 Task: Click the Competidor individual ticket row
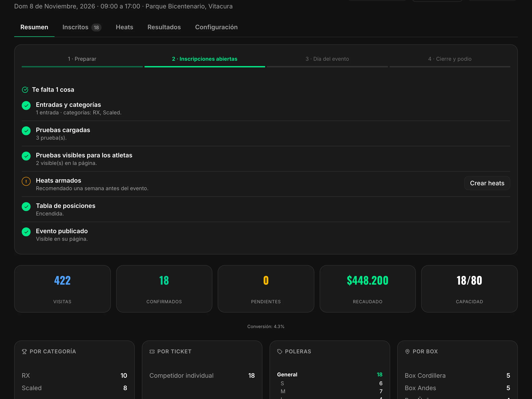(202, 376)
